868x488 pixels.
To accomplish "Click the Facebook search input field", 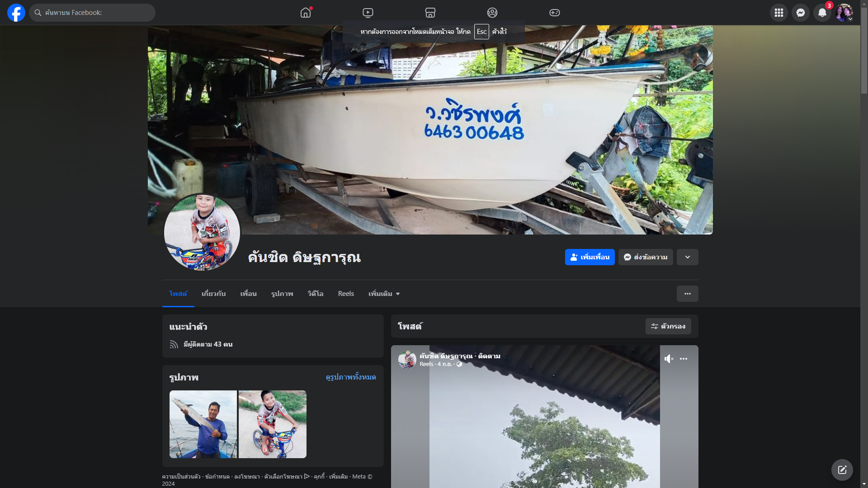I will point(97,13).
